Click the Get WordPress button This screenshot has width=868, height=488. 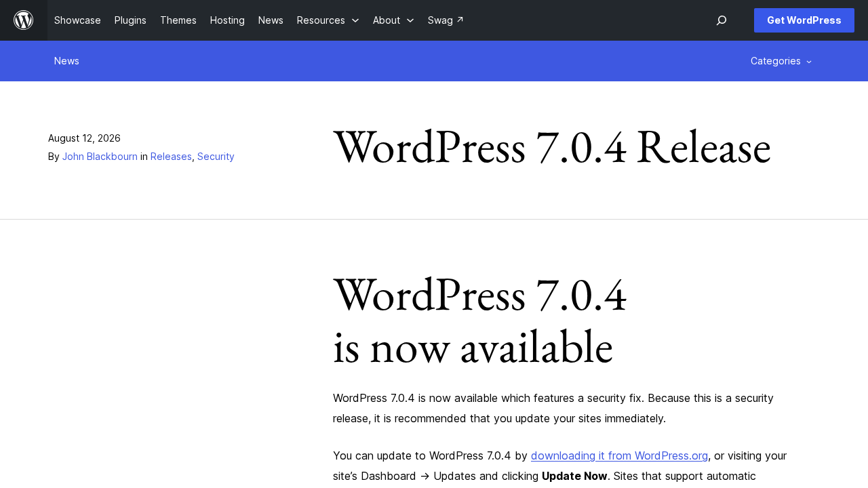pyautogui.click(x=804, y=20)
